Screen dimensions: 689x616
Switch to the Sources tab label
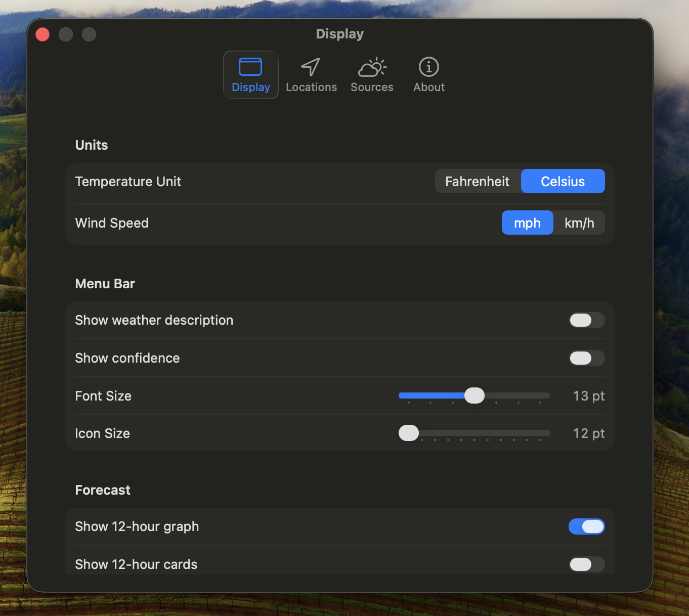pyautogui.click(x=372, y=87)
